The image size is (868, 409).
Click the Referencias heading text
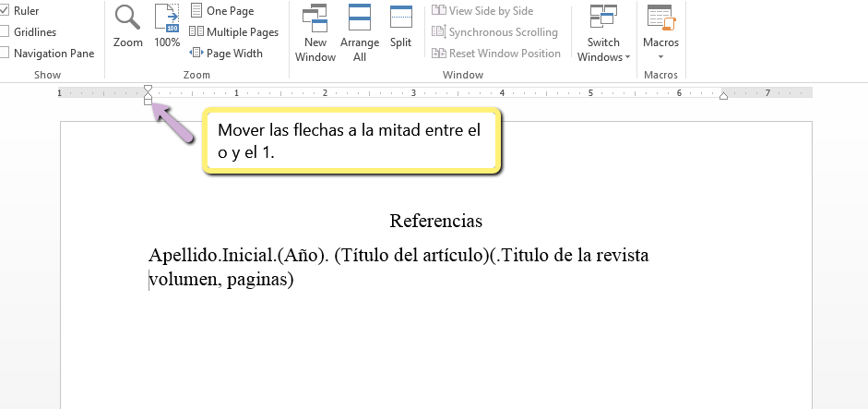point(436,222)
